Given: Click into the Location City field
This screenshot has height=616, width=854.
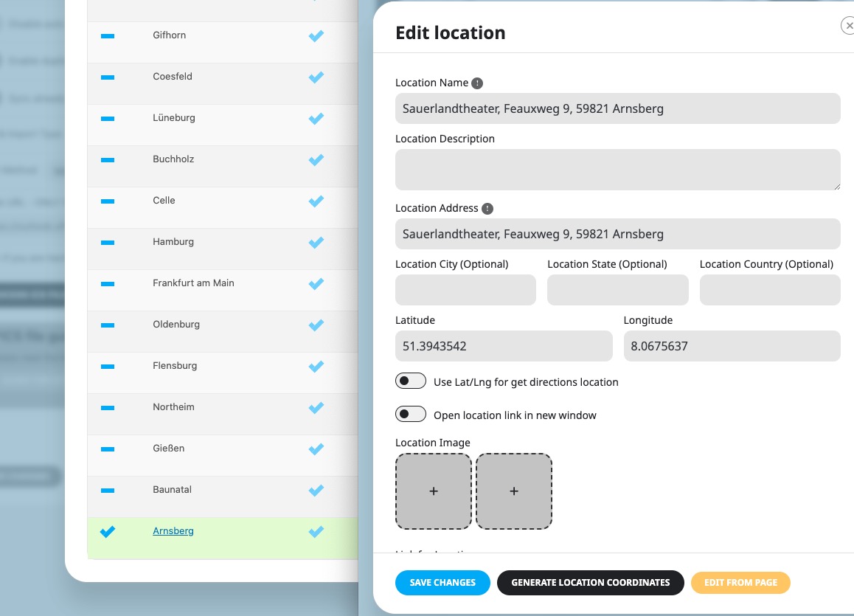Looking at the screenshot, I should point(465,290).
